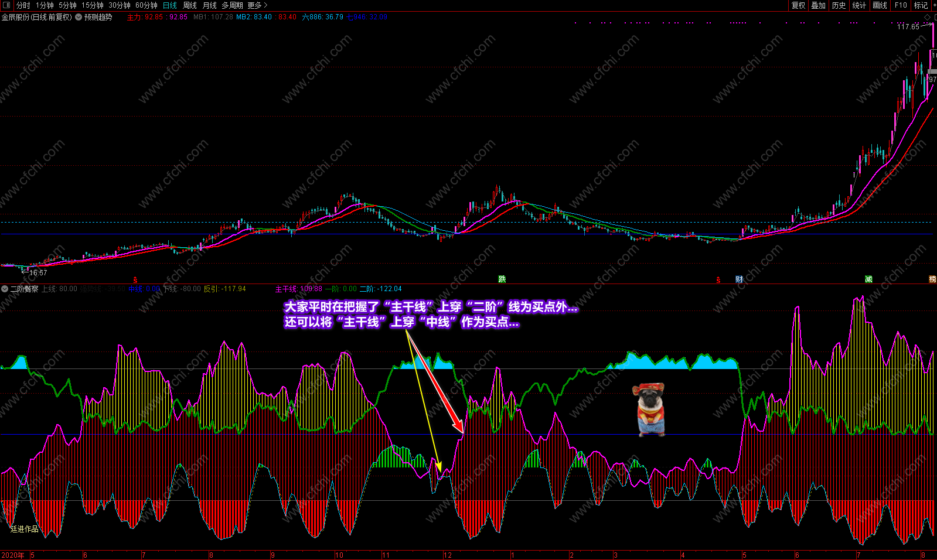937x560 pixels.
Task: Click the diamond icon above the price axis
Action: (x=927, y=18)
